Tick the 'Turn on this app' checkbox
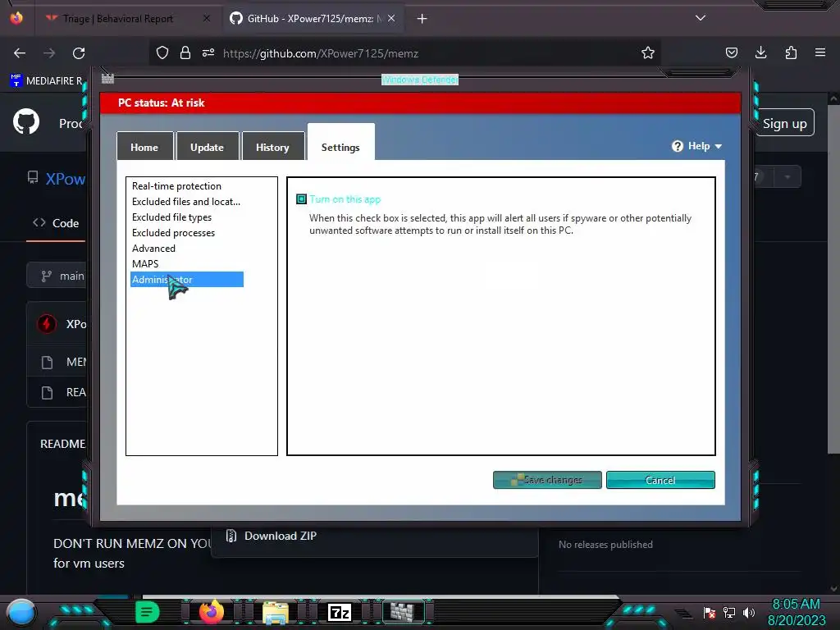Viewport: 840px width, 630px height. coord(301,199)
